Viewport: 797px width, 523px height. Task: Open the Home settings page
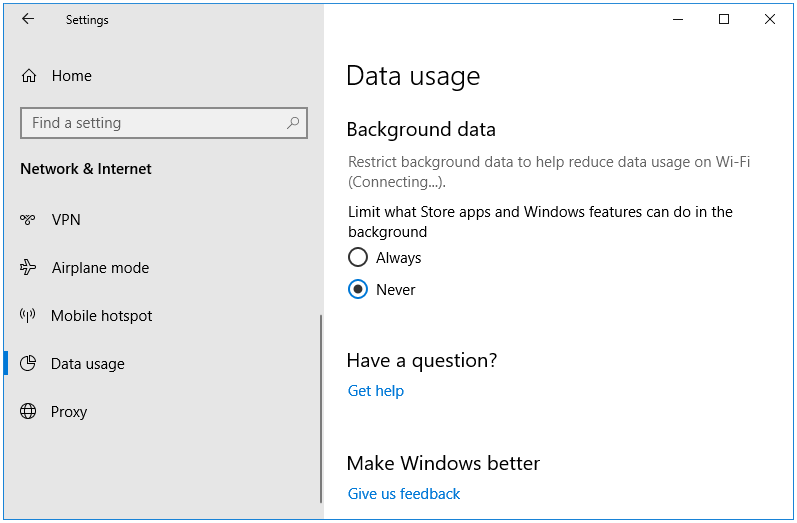tap(72, 76)
